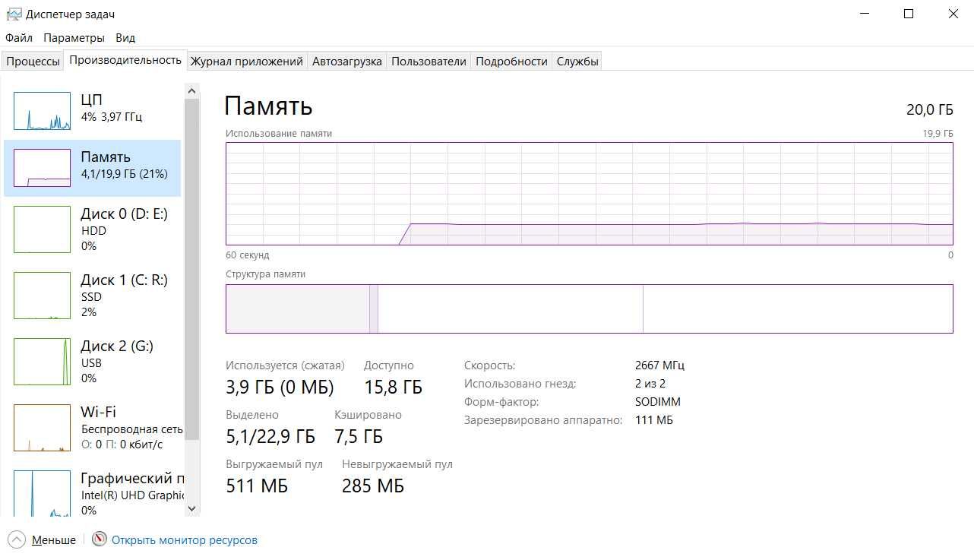This screenshot has width=974, height=560.
Task: Open Диск 1 (C: R:) SSD graph
Action: click(42, 296)
